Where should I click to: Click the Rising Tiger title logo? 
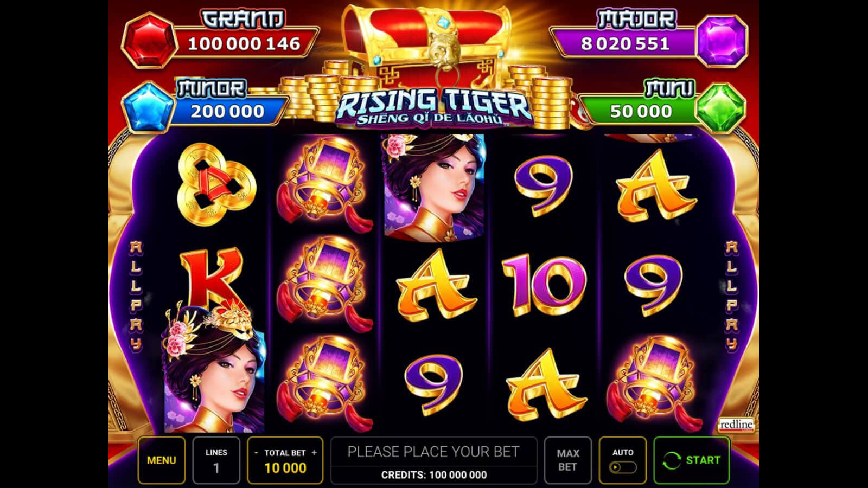coord(433,107)
